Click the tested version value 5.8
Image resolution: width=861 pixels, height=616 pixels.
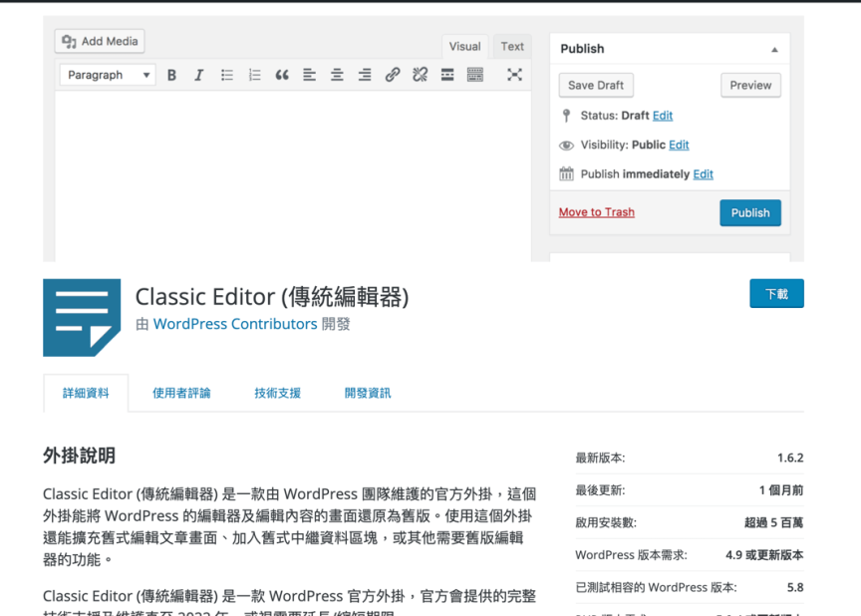pyautogui.click(x=795, y=587)
